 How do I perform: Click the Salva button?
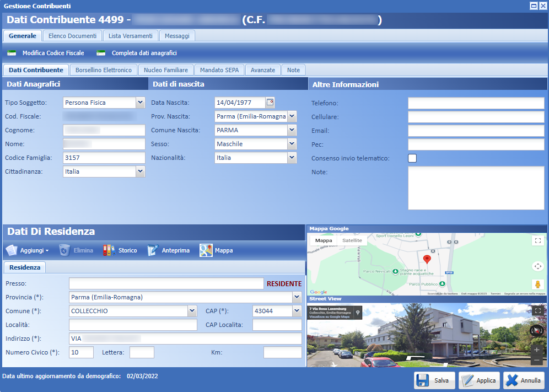[434, 380]
